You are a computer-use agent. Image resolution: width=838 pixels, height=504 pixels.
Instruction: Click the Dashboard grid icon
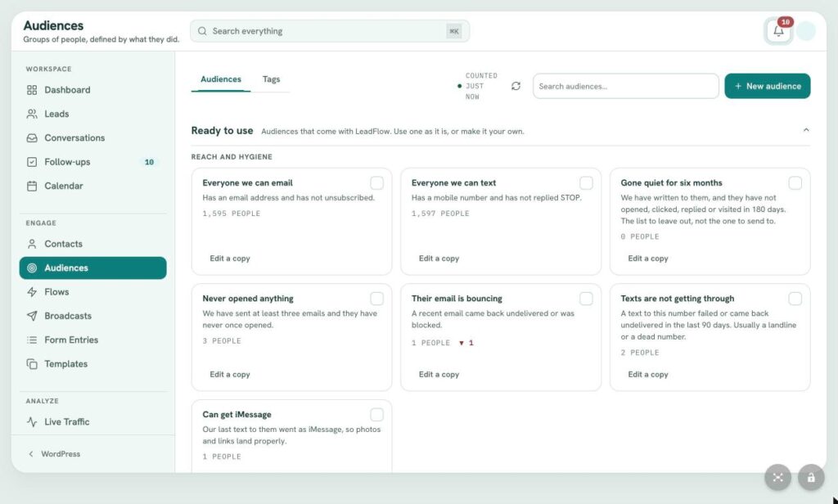[32, 90]
